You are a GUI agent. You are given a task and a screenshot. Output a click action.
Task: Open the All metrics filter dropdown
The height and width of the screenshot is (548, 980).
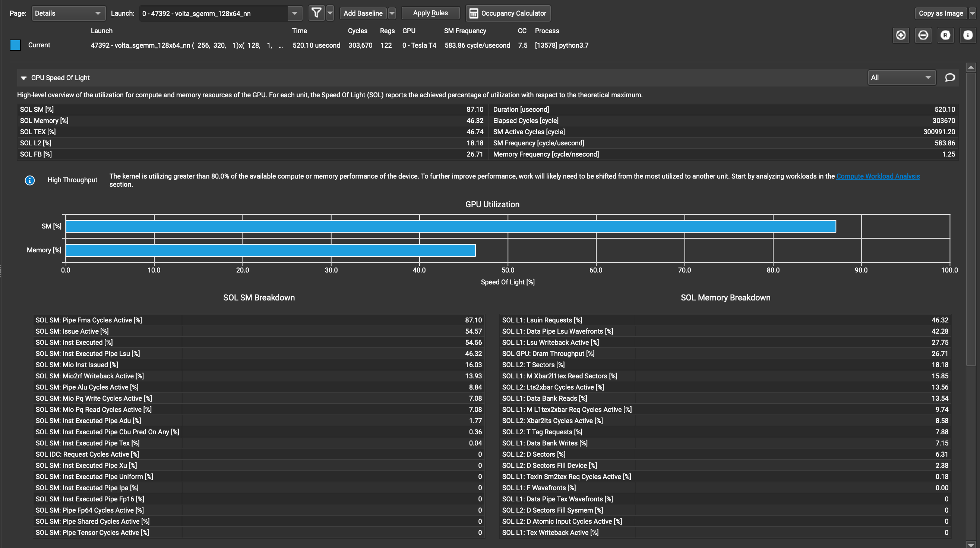[x=902, y=77]
